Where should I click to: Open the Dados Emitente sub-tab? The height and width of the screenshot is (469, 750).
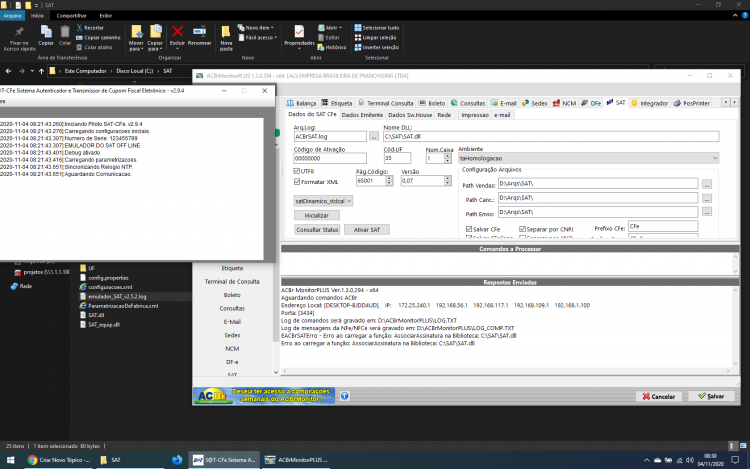[x=362, y=115]
